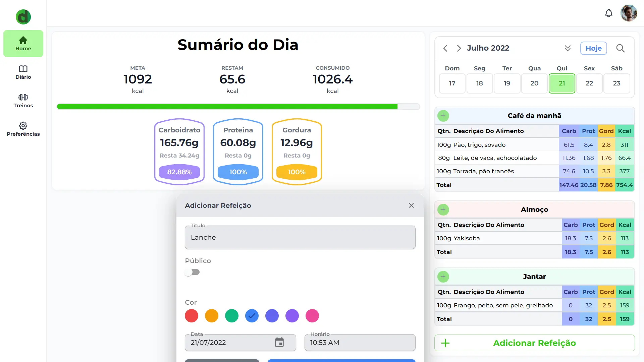Open Preferências settings
Image resolution: width=644 pixels, height=362 pixels.
pos(23,129)
